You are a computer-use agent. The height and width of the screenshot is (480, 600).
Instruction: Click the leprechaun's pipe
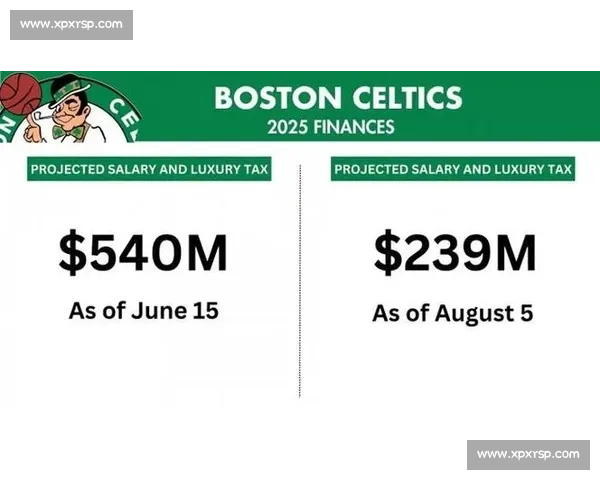[x=43, y=114]
